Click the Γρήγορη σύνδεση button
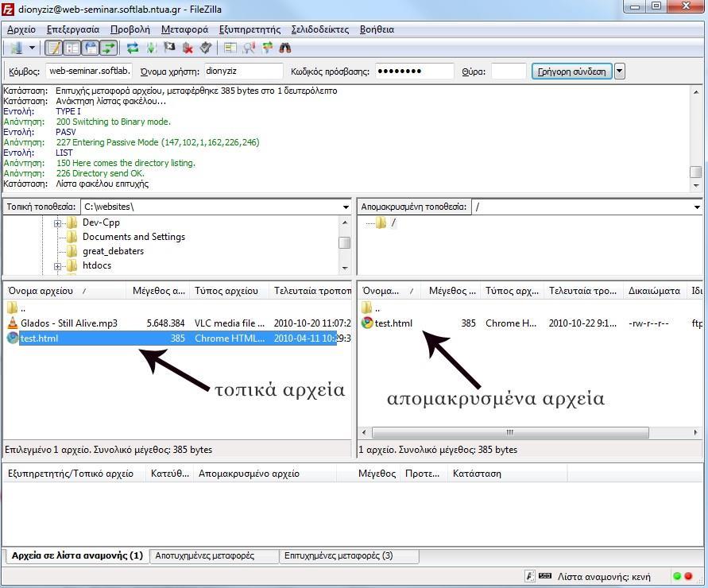This screenshot has height=588, width=708. [571, 72]
